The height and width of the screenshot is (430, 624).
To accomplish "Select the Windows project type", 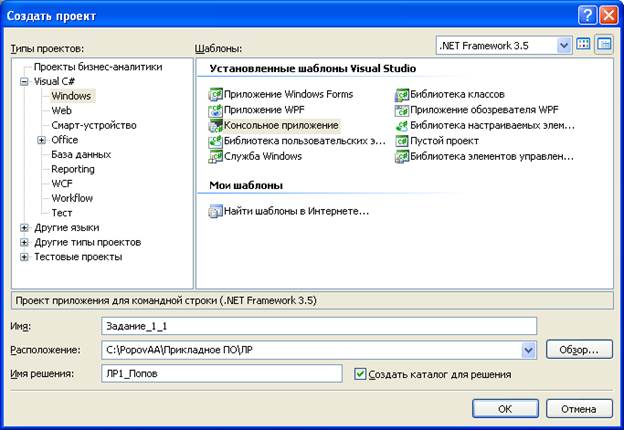I will click(x=71, y=96).
